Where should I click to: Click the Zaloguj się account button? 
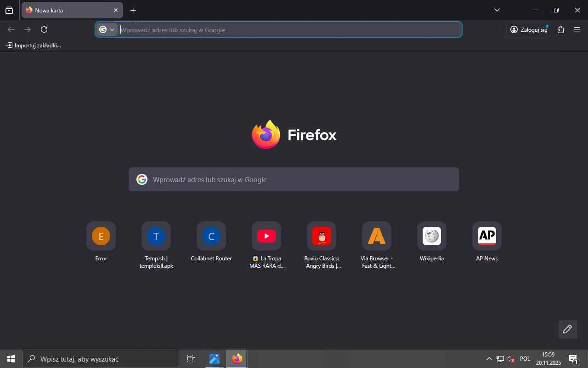point(529,29)
